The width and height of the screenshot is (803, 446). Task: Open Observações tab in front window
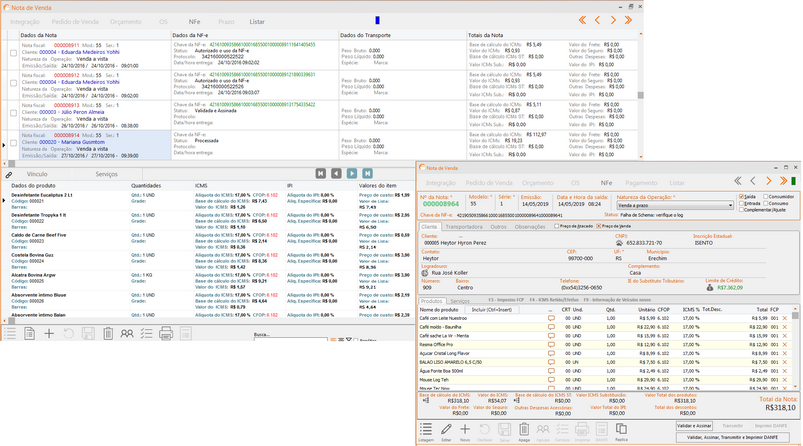coord(530,227)
